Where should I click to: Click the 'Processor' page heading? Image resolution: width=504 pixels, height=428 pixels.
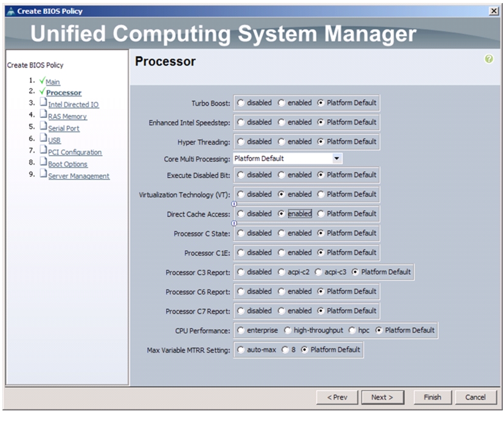(x=165, y=61)
